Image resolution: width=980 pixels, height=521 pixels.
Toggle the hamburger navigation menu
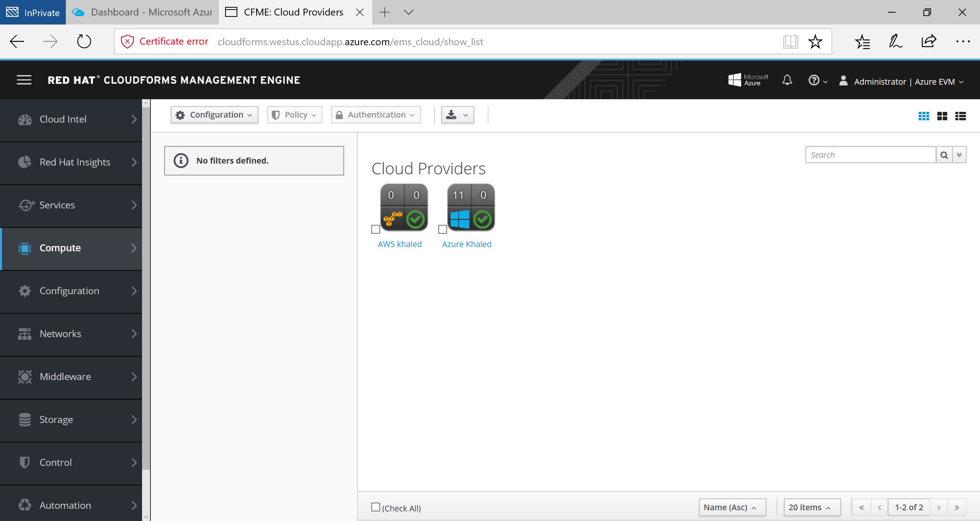(24, 80)
